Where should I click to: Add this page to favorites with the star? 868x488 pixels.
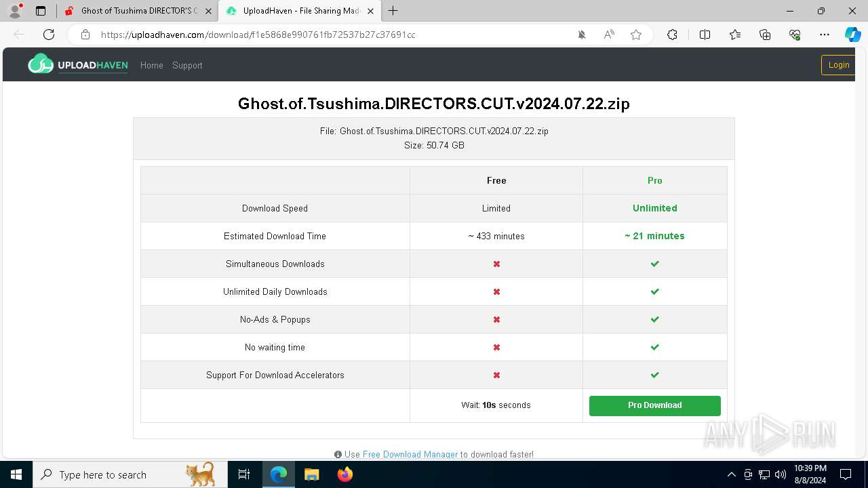636,35
